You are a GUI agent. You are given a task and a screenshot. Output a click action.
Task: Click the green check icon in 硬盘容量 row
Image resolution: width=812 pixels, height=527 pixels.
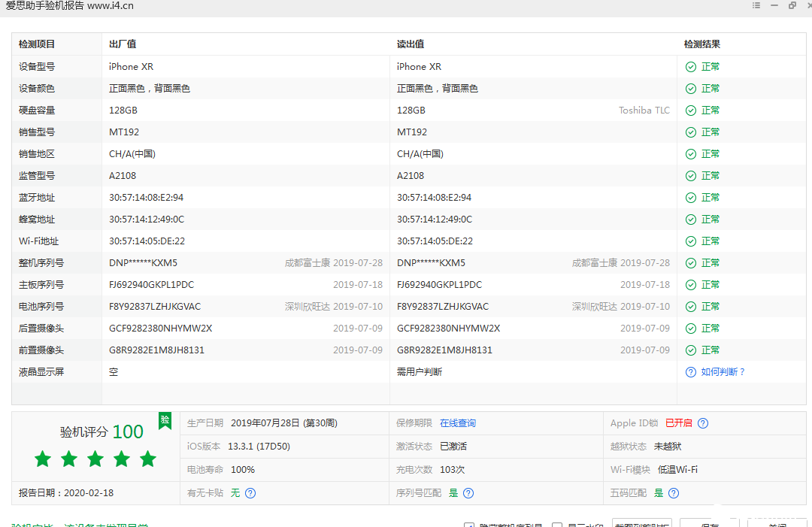pyautogui.click(x=691, y=111)
